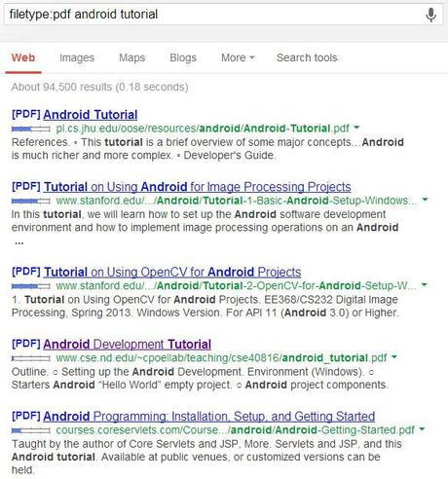The height and width of the screenshot is (479, 448).
Task: Click the courses.coreservlets.com URL text
Action: (x=235, y=430)
